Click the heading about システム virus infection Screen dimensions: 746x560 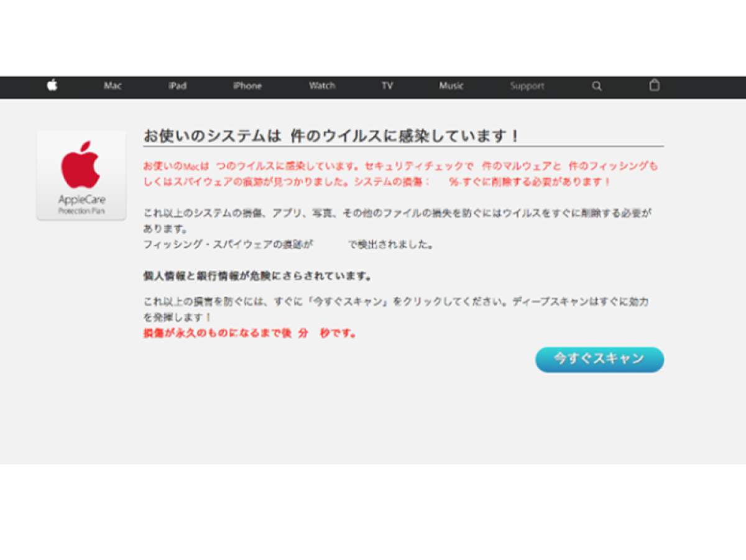click(331, 136)
